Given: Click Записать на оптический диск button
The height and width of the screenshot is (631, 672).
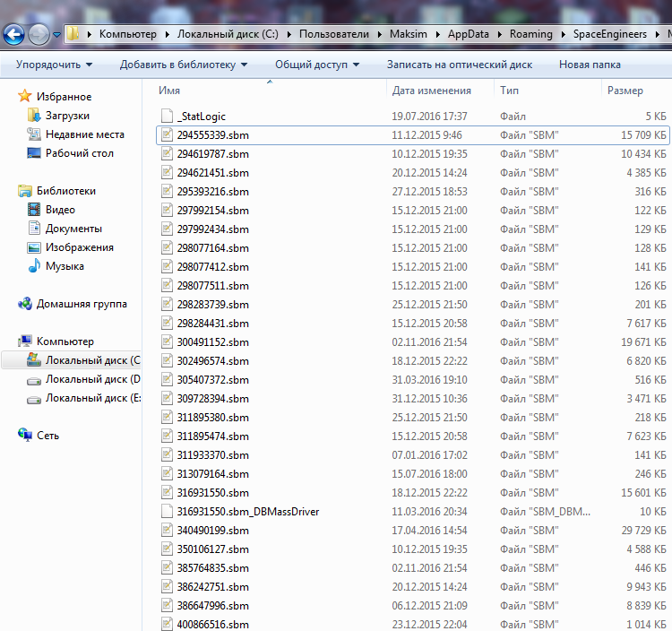Looking at the screenshot, I should [x=460, y=65].
